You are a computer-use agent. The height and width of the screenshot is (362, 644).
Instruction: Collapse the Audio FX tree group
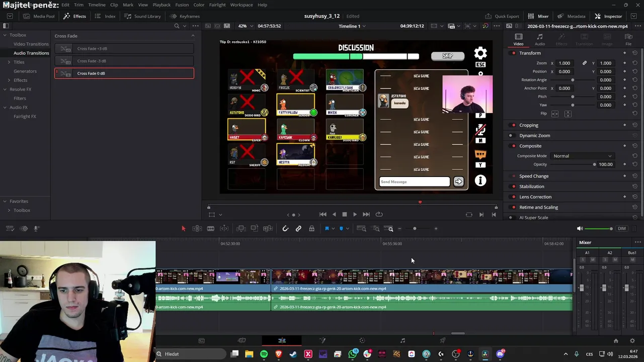(5, 107)
